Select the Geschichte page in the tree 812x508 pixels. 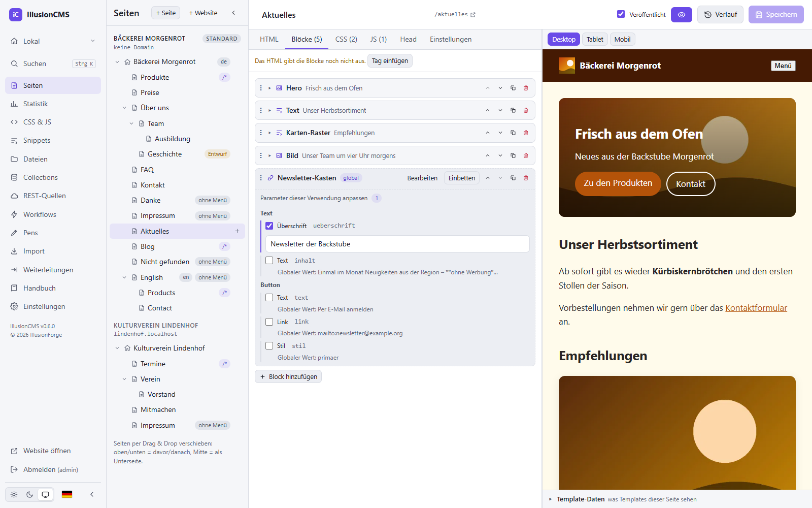tap(164, 154)
